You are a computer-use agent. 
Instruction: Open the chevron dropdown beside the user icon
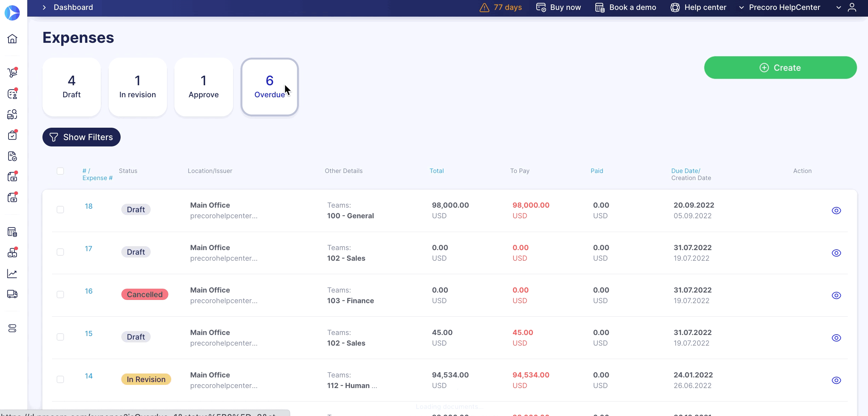tap(839, 7)
